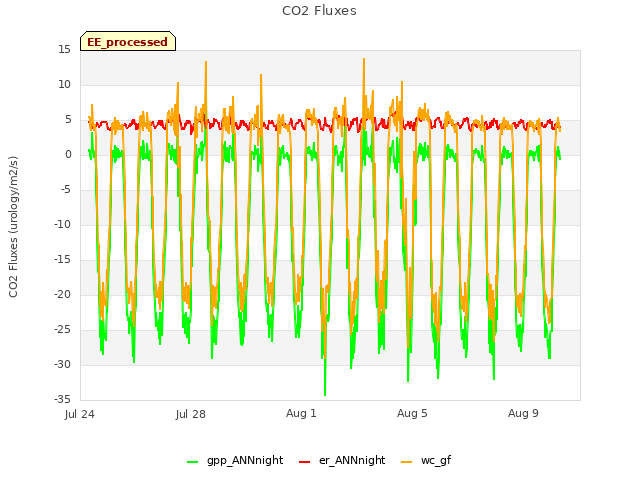Click the vertical axis title CO2 Fluxes (urology/m2/s)
This screenshot has width=640, height=480.
13,227
